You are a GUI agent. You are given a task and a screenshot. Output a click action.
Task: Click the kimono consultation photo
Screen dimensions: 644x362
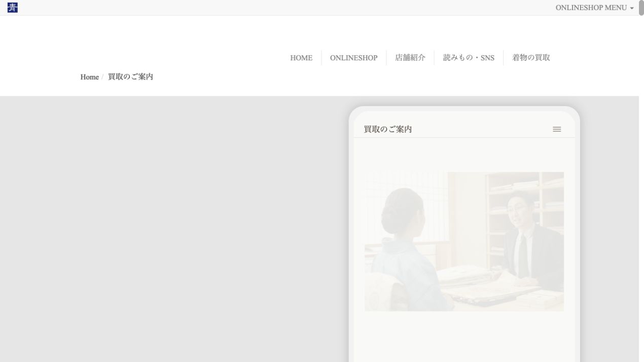click(464, 241)
